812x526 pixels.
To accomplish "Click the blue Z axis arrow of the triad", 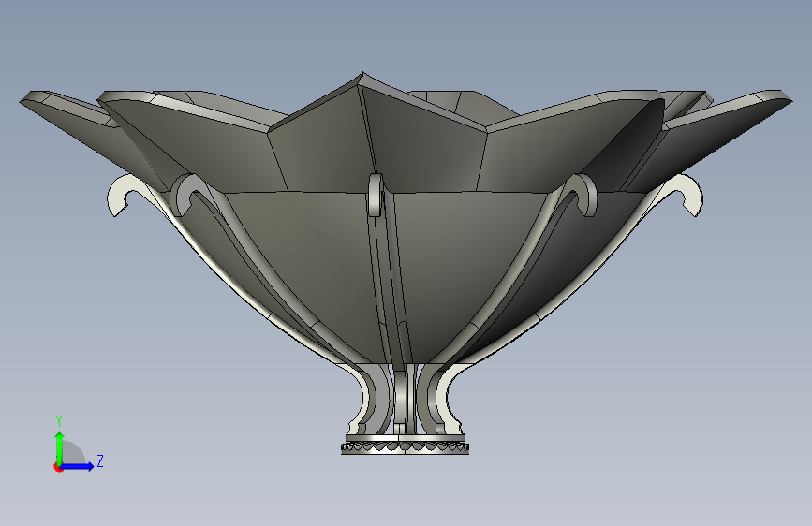I will pyautogui.click(x=78, y=466).
